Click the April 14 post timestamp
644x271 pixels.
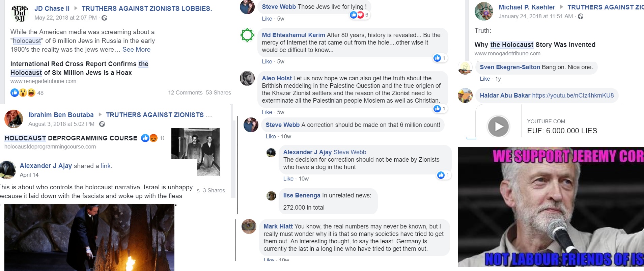pyautogui.click(x=29, y=175)
